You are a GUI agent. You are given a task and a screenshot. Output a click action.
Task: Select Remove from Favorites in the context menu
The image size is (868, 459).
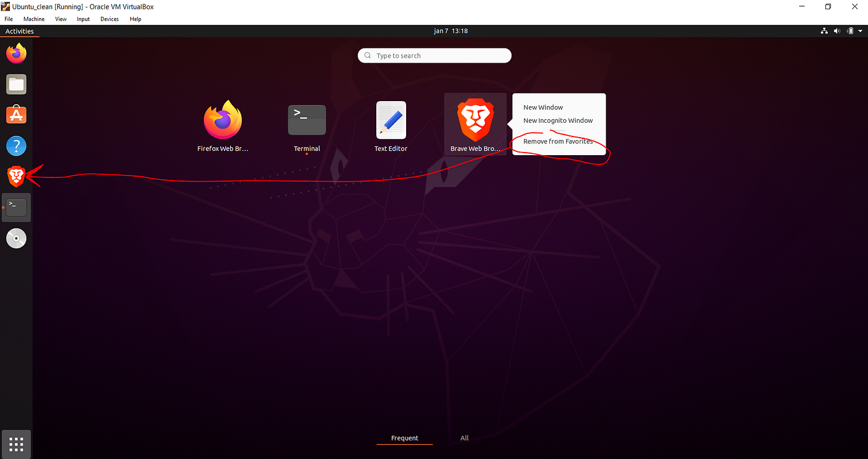coord(559,141)
